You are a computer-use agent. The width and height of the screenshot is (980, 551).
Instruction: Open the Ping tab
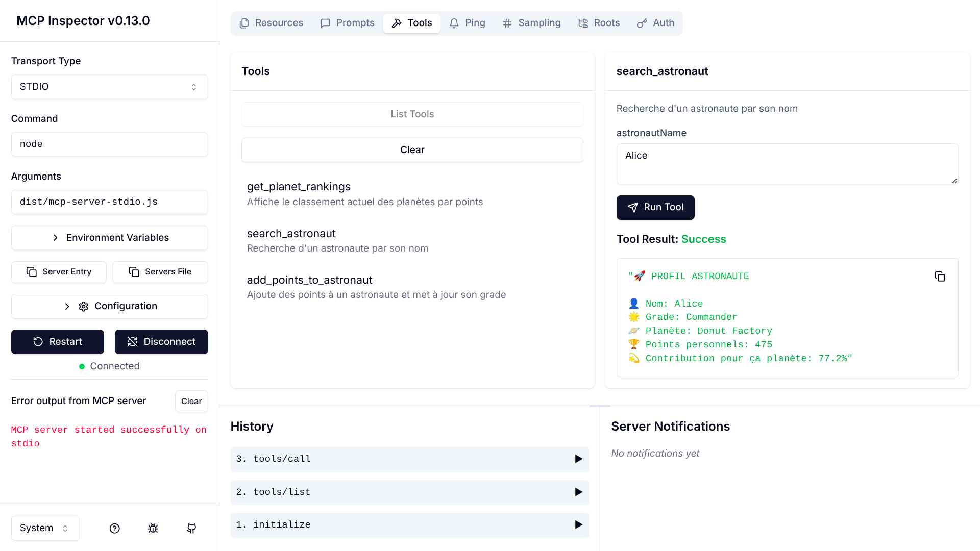pyautogui.click(x=468, y=23)
